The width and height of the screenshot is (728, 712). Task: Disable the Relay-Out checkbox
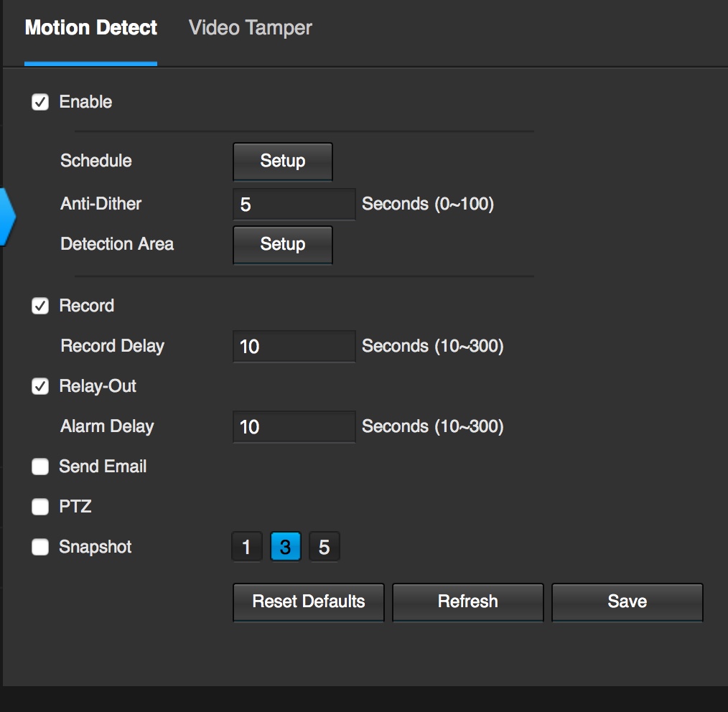[40, 386]
